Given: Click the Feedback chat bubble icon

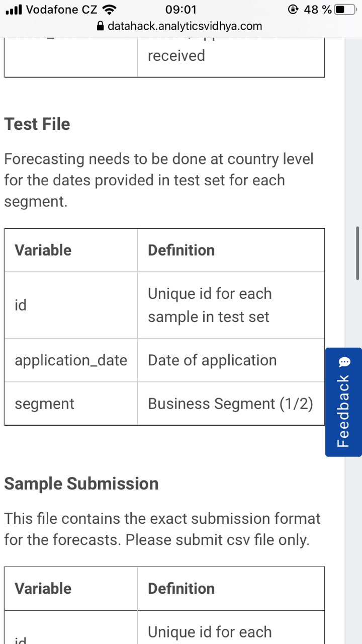Looking at the screenshot, I should 344,362.
